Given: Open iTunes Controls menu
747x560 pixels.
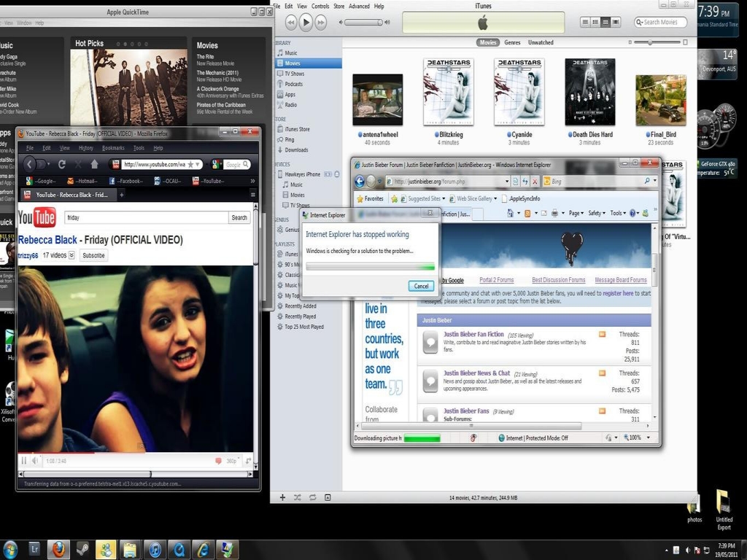Looking at the screenshot, I should point(320,6).
